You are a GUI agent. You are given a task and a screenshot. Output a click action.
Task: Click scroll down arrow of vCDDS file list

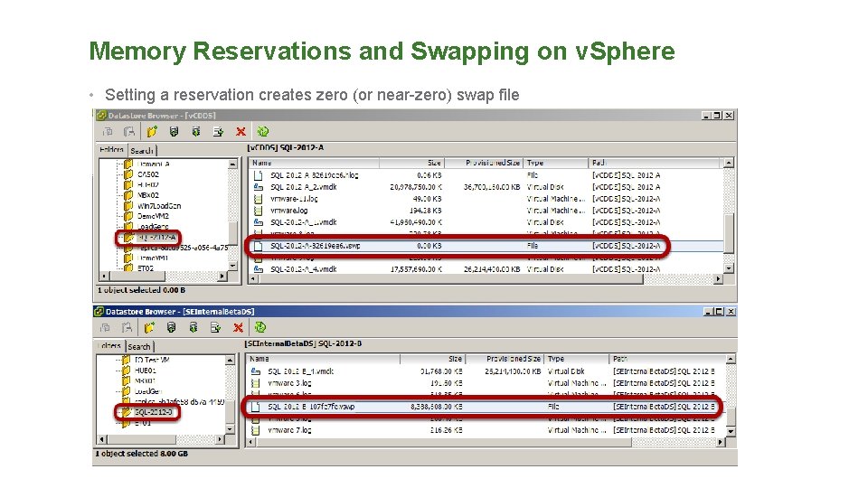pyautogui.click(x=729, y=268)
